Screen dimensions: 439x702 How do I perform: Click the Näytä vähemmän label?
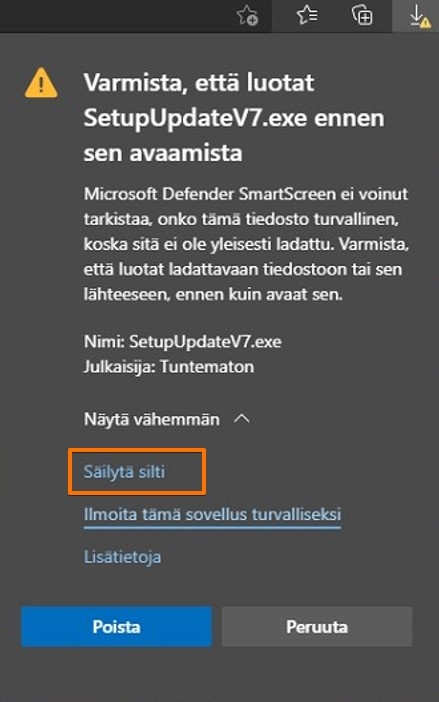pyautogui.click(x=152, y=419)
